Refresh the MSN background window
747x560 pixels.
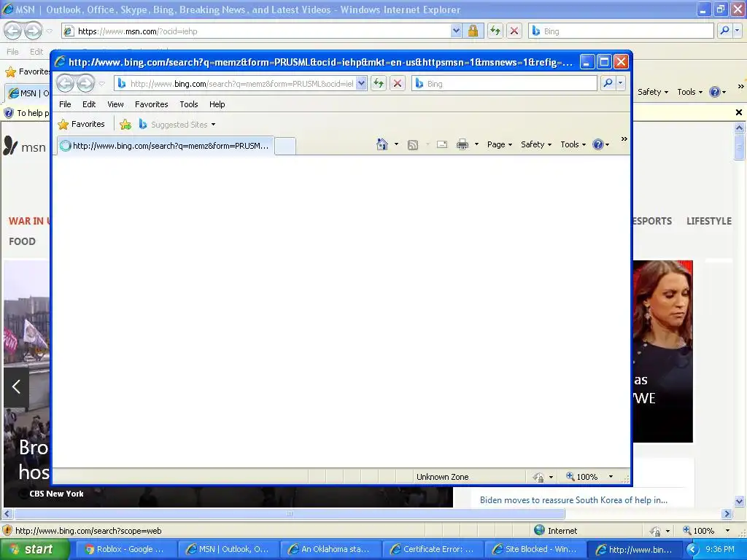pos(495,31)
